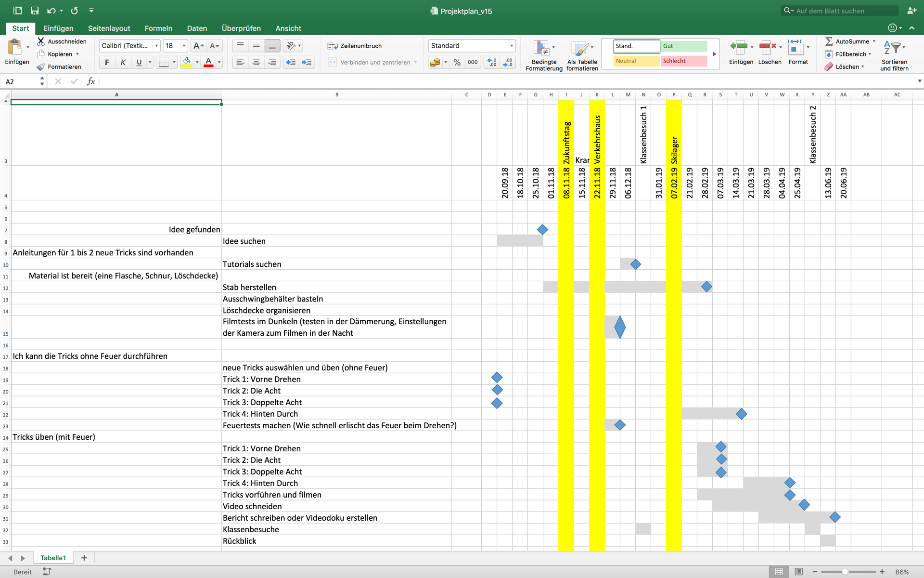This screenshot has width=924, height=578.
Task: Click the sidebar panel icon in title bar
Action: coord(18,11)
